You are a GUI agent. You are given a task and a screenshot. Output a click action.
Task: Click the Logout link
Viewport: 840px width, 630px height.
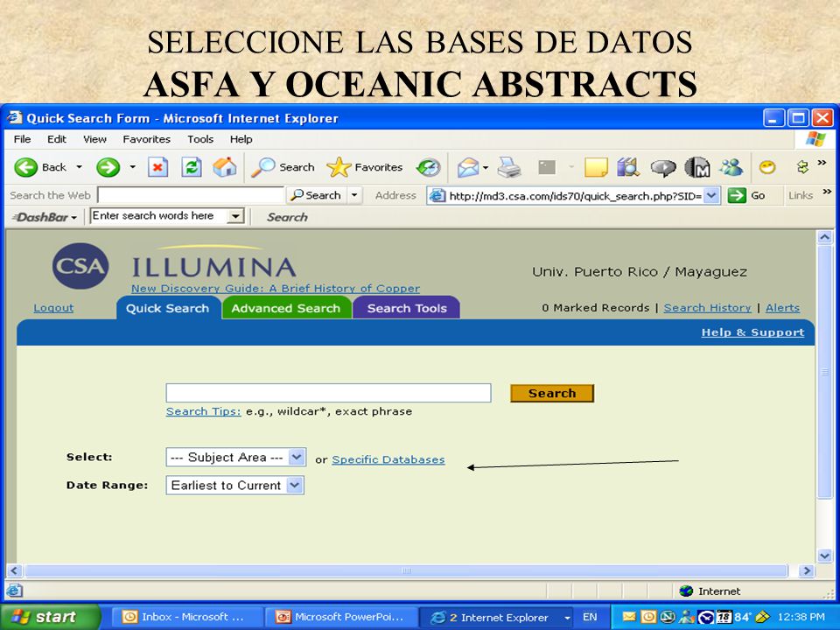53,308
